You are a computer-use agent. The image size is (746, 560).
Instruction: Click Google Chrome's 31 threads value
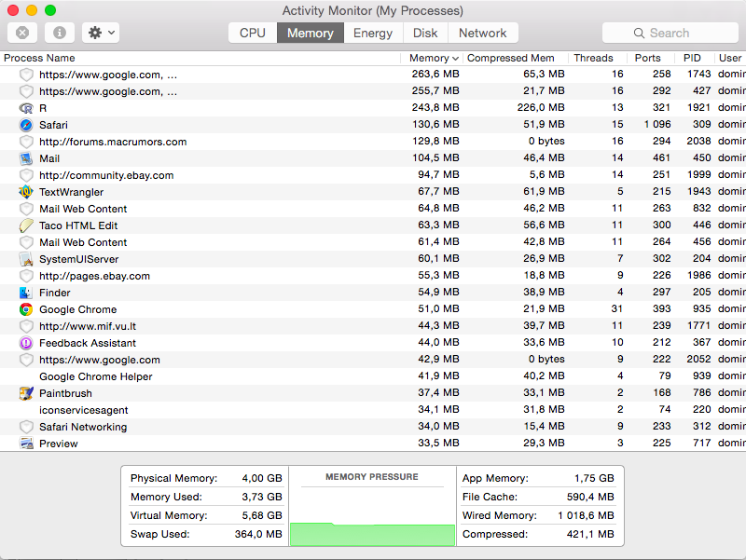(x=616, y=309)
